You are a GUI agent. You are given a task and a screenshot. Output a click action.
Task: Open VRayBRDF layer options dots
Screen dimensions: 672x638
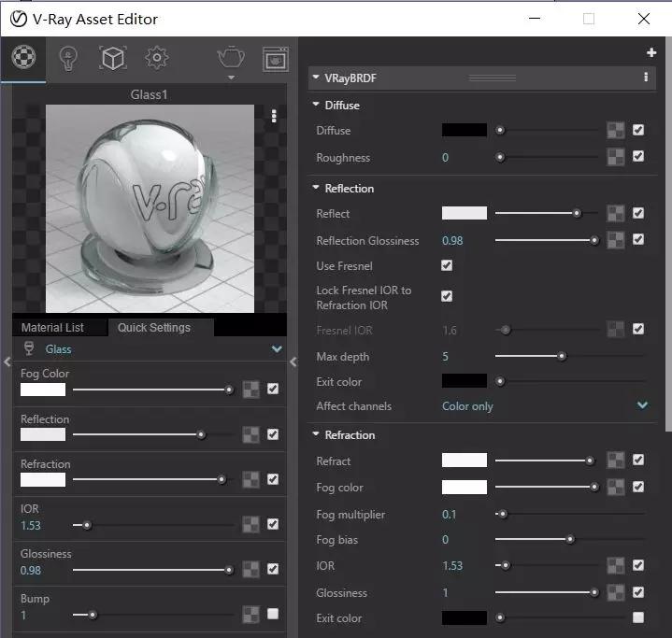click(x=646, y=78)
